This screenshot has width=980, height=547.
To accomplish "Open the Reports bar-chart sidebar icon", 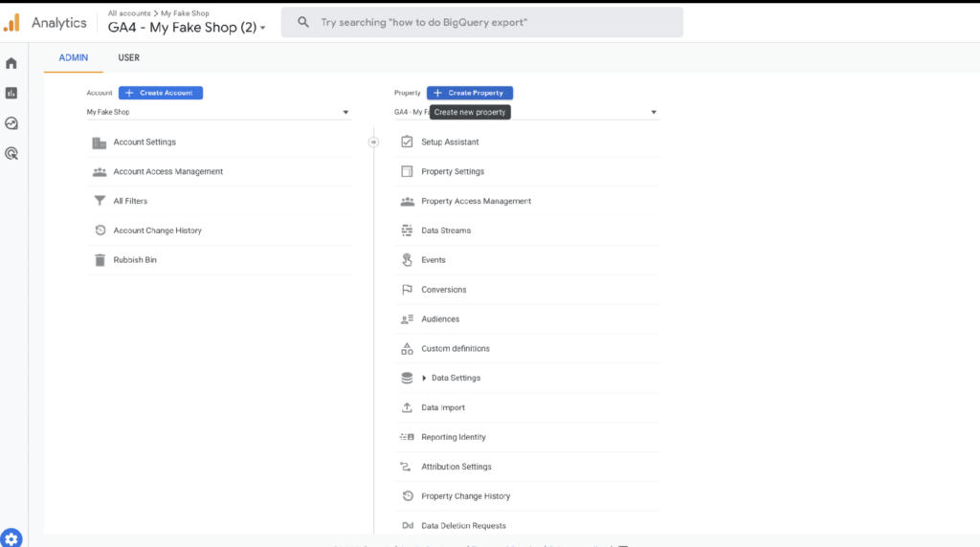I will click(x=11, y=93).
